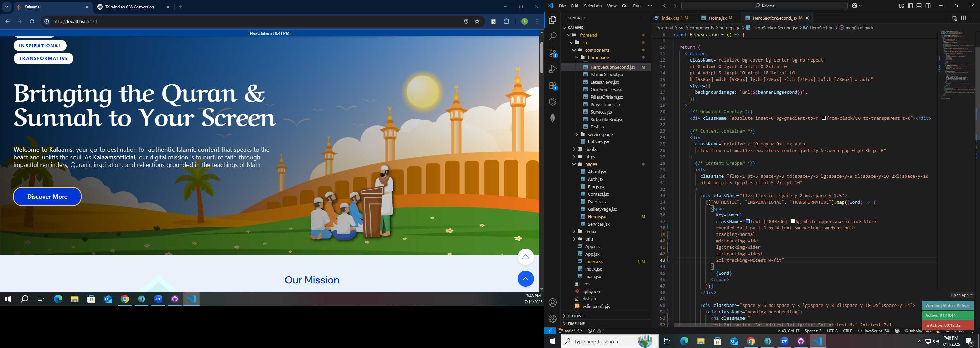Click the webpage vertical scrollbar thumb
The width and height of the screenshot is (980, 348).
541,58
